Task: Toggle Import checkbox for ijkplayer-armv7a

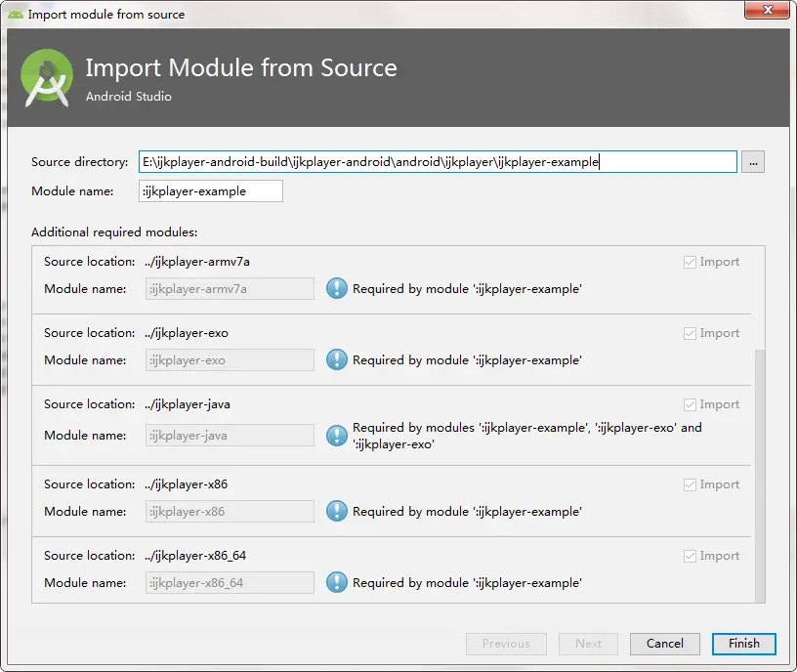Action: click(x=691, y=262)
